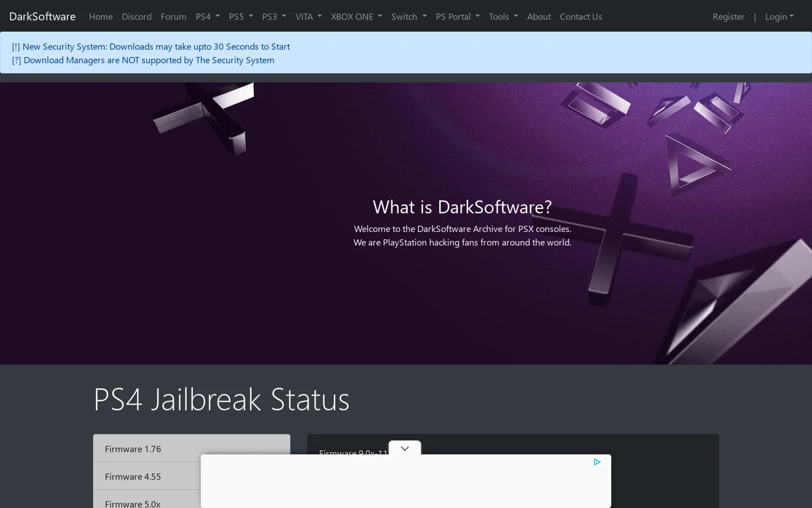Screen dimensions: 812x508
Task: Click the New Security System notice text
Action: click(x=151, y=47)
